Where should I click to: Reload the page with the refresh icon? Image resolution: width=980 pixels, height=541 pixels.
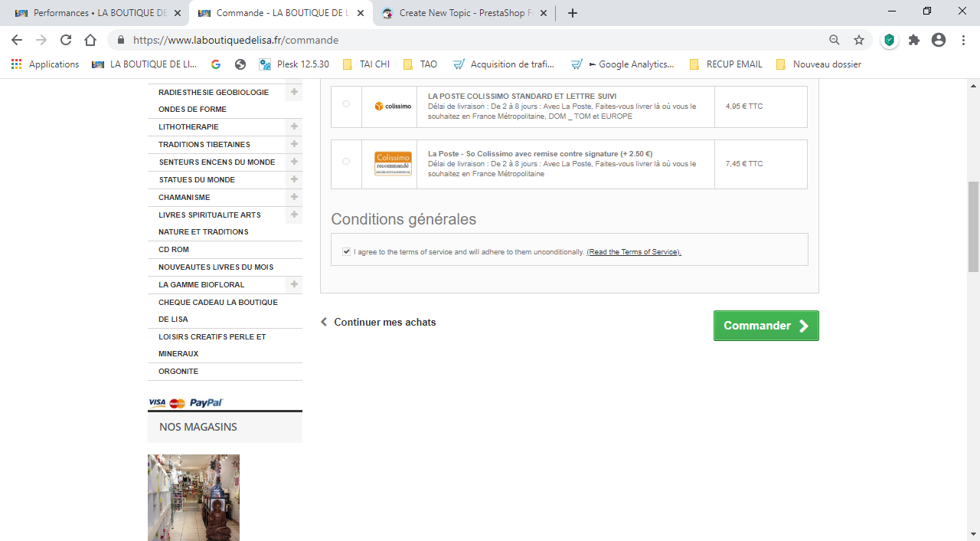click(x=66, y=40)
